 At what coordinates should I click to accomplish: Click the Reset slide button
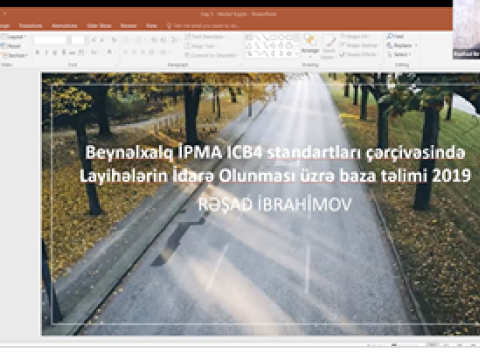coord(12,46)
